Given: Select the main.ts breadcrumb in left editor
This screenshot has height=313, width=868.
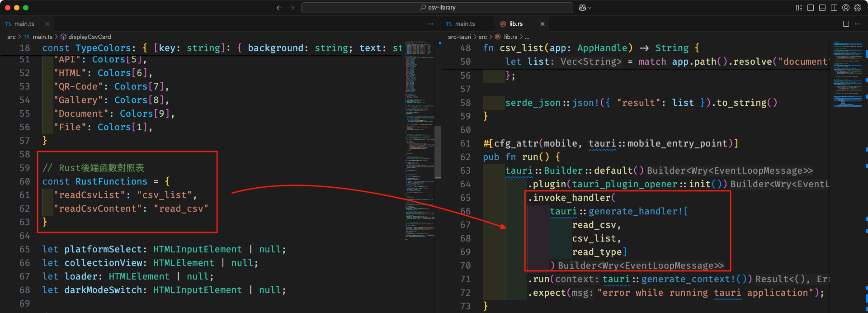Looking at the screenshot, I should pos(42,37).
